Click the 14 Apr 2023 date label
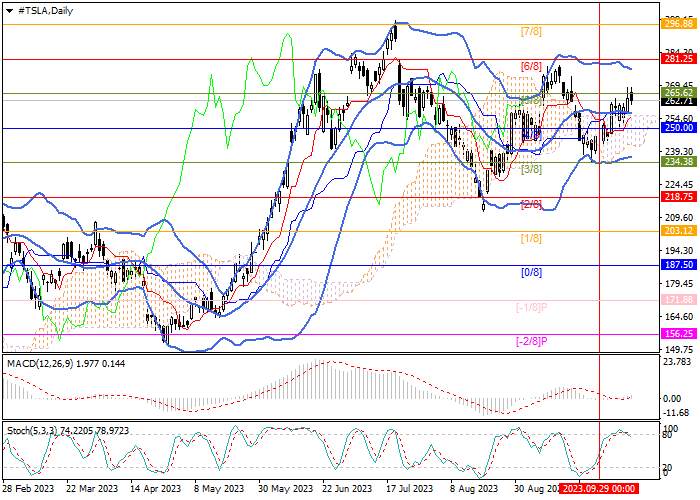 (156, 488)
